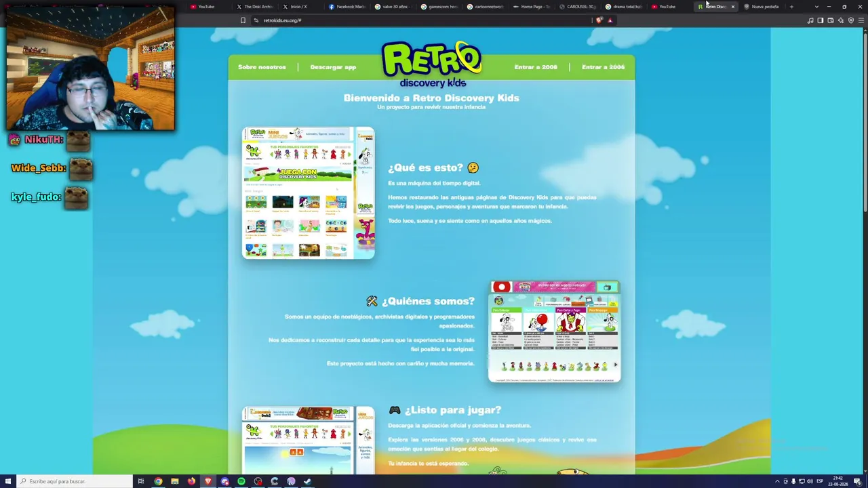Open the Brave Shields lion icon
This screenshot has height=488, width=868.
click(599, 20)
